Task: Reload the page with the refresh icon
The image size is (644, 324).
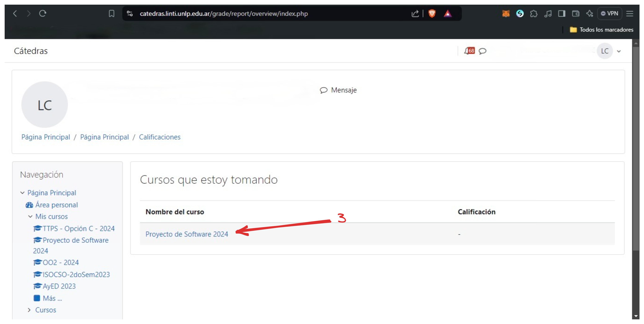Action: coord(43,13)
